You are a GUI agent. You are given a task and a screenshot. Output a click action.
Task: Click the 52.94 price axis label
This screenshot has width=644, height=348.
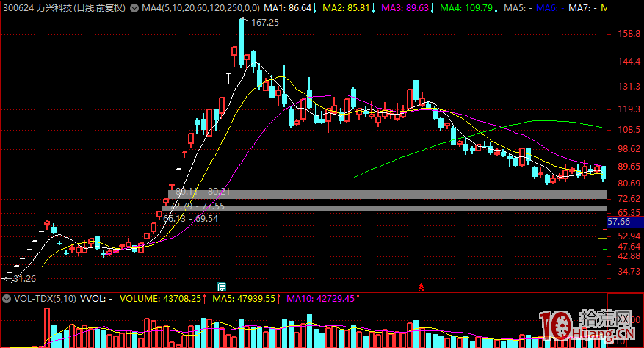pyautogui.click(x=629, y=236)
